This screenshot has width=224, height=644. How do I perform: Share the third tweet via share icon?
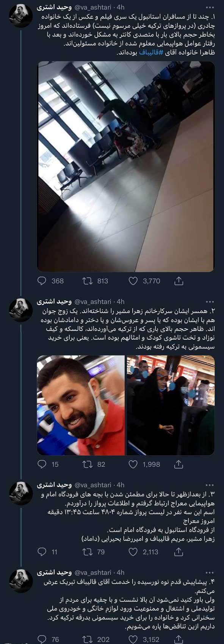[179, 552]
